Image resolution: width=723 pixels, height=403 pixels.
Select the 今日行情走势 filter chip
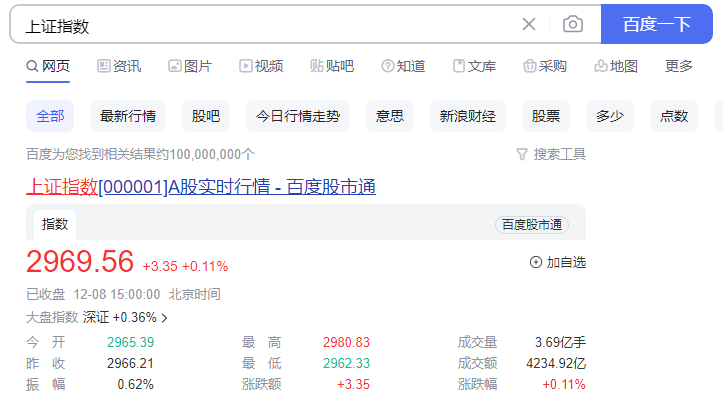coord(298,116)
